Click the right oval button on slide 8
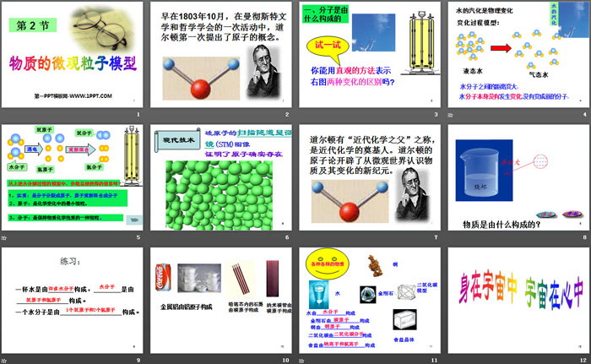The image size is (591, 364). tap(572, 214)
